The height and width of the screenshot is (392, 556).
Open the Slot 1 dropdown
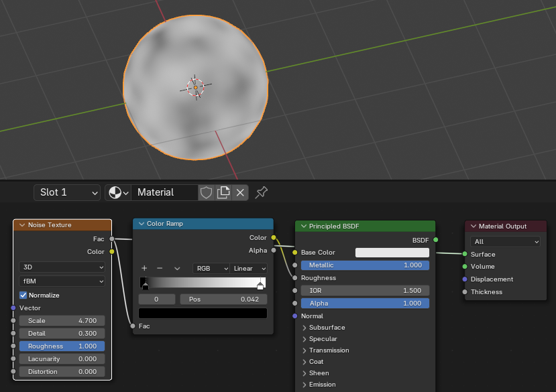tap(67, 192)
